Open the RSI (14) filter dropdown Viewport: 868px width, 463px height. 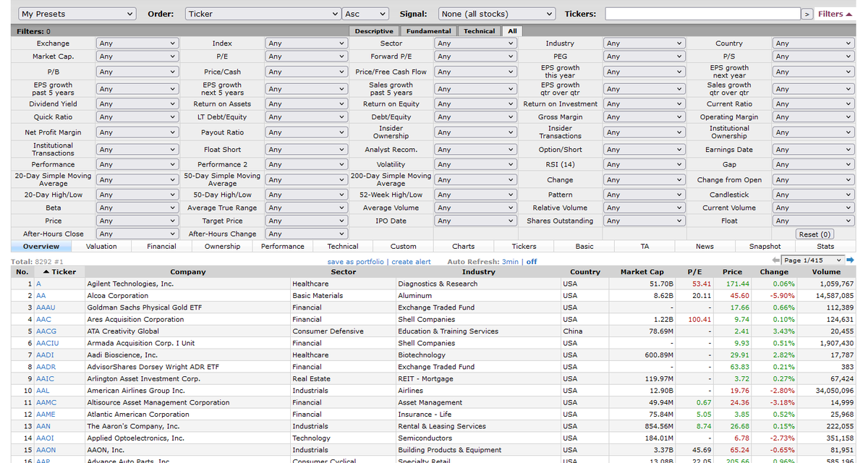tap(644, 165)
